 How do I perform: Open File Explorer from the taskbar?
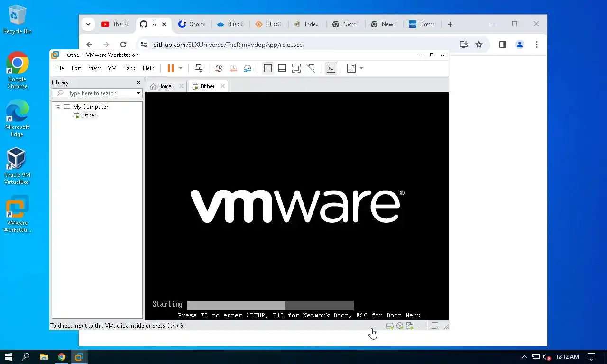click(44, 357)
